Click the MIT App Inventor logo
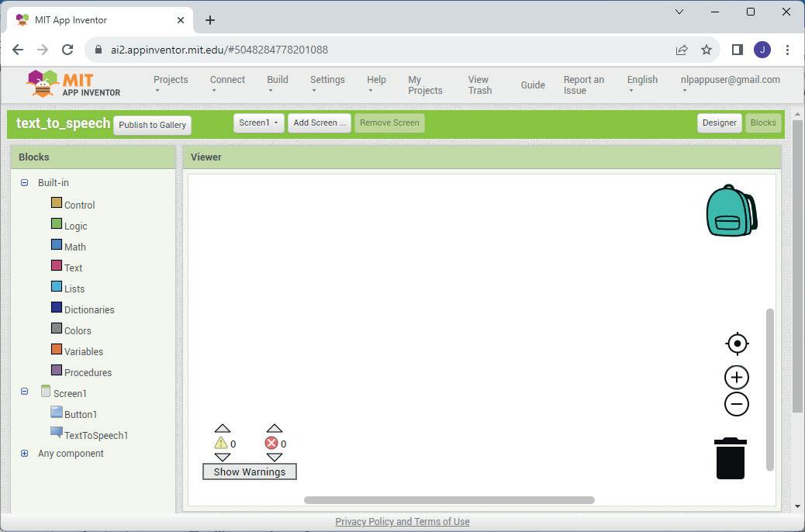The width and height of the screenshot is (805, 532). click(74, 85)
